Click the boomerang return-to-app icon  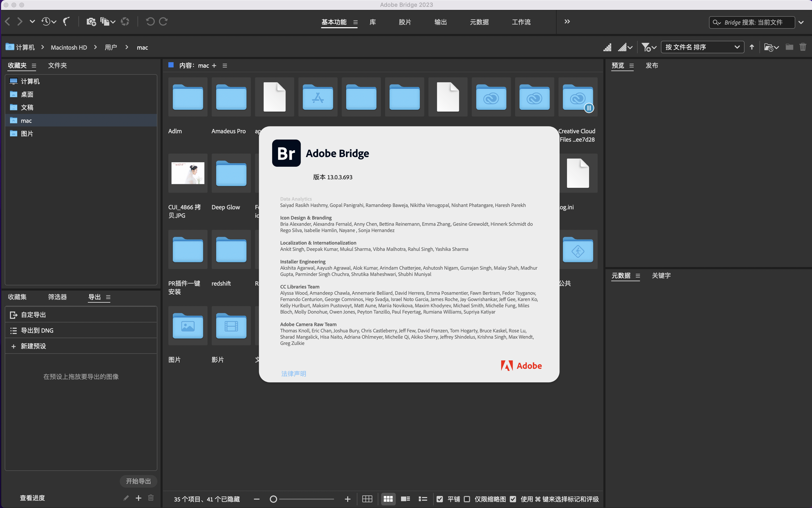click(x=66, y=21)
